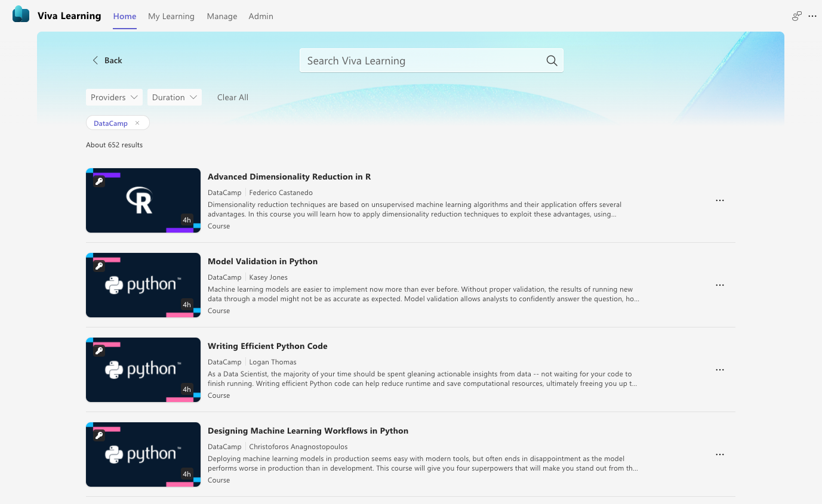Open the Advanced Dimensionality Reduction R thumbnail

pyautogui.click(x=143, y=200)
